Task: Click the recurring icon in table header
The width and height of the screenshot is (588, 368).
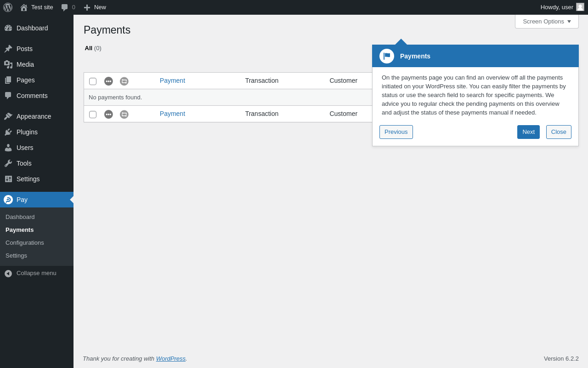Action: coord(124,81)
